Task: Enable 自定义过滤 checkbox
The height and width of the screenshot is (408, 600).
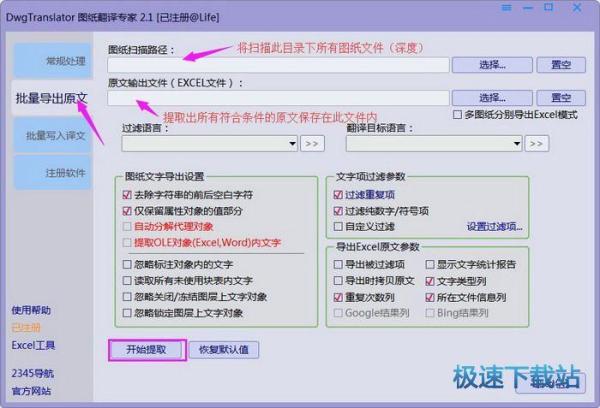Action: click(338, 227)
